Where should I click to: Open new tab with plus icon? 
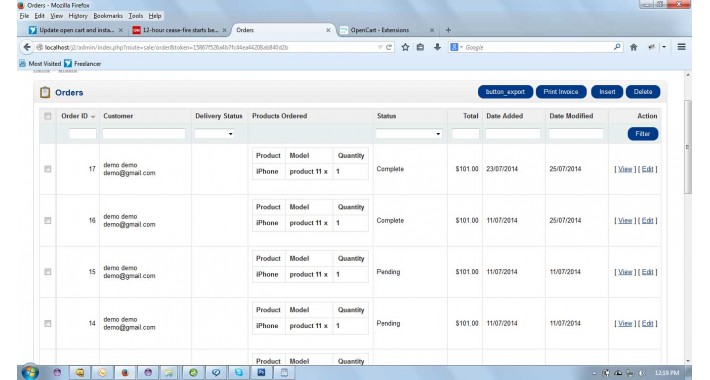448,30
